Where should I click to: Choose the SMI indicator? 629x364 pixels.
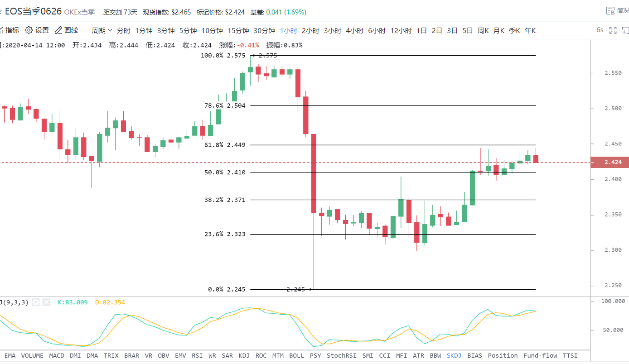tap(368, 355)
